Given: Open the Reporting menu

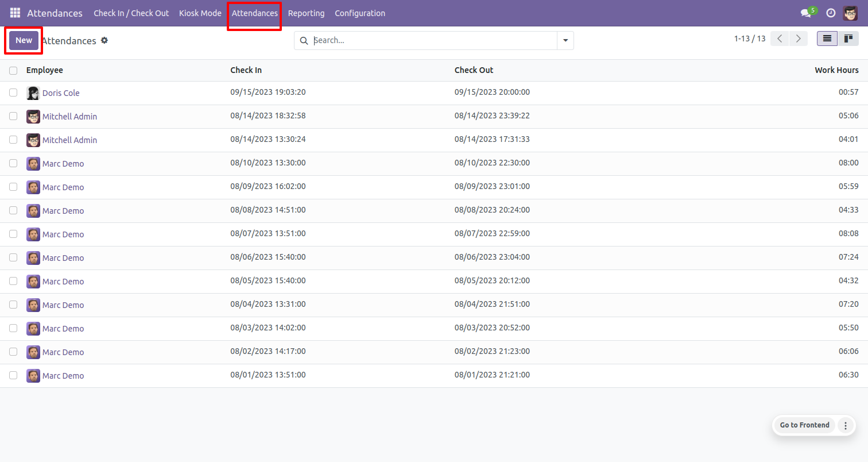Looking at the screenshot, I should pyautogui.click(x=306, y=13).
